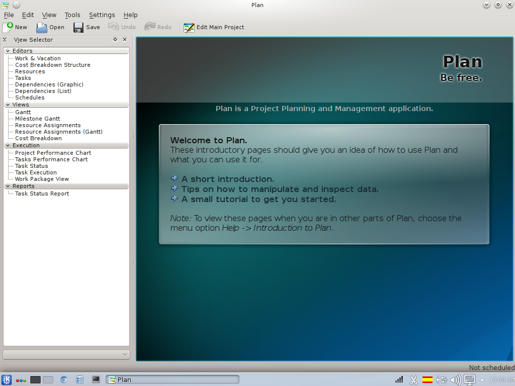The width and height of the screenshot is (515, 386).
Task: Switch to the second virtual desktop
Action: click(48, 380)
